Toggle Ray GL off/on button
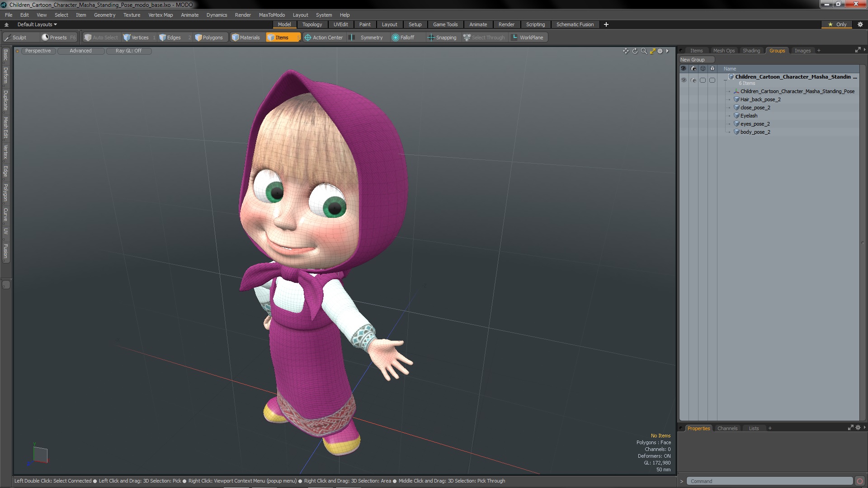The width and height of the screenshot is (868, 488). point(128,51)
